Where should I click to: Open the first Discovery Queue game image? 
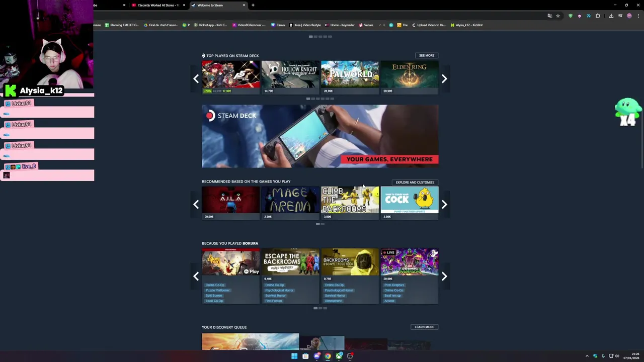pyautogui.click(x=251, y=341)
